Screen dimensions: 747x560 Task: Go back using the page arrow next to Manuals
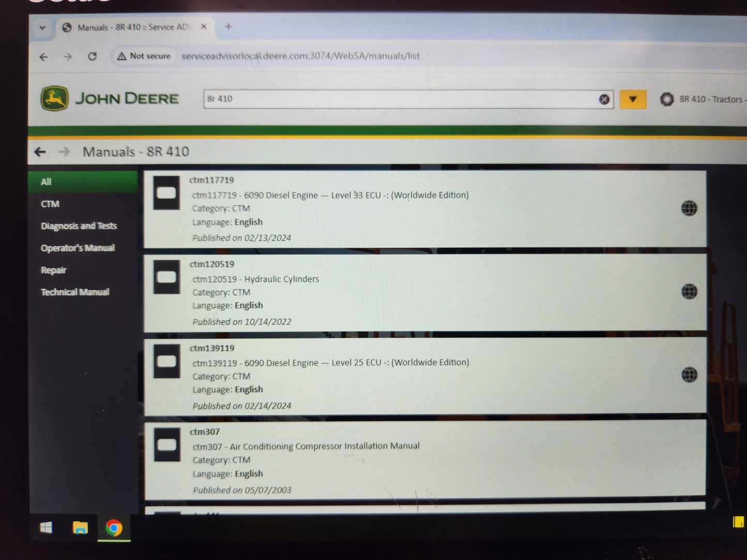[x=40, y=152]
